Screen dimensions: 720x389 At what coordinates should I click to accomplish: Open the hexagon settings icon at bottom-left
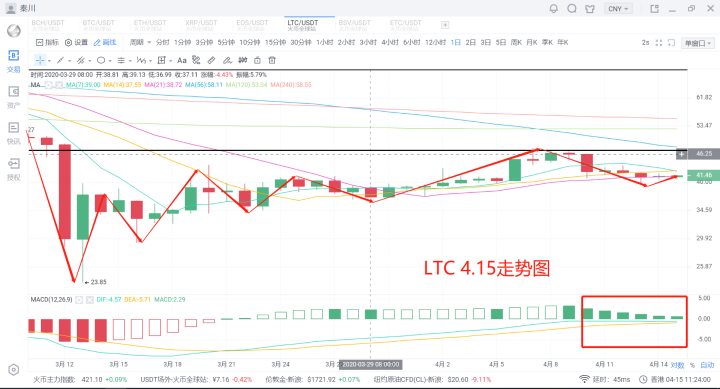[14, 370]
